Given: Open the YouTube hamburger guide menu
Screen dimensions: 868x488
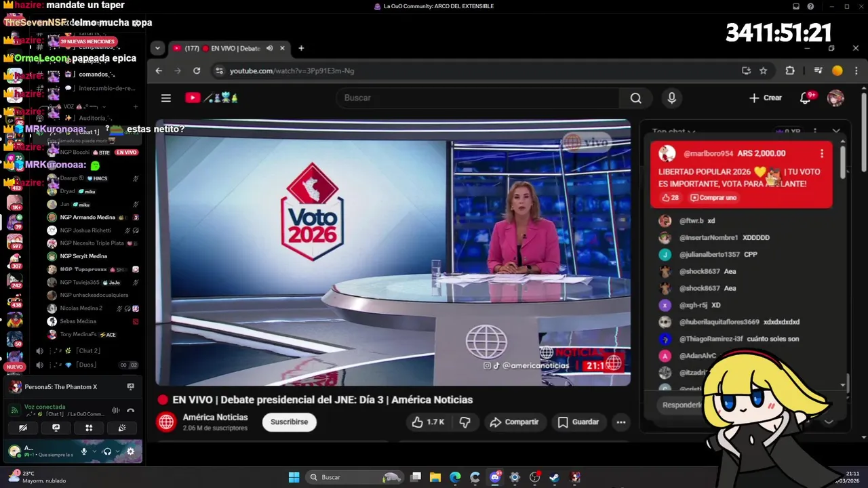Looking at the screenshot, I should [166, 98].
